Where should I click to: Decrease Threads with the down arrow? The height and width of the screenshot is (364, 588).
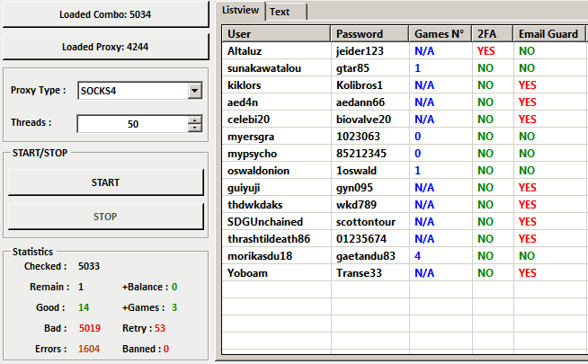(195, 129)
